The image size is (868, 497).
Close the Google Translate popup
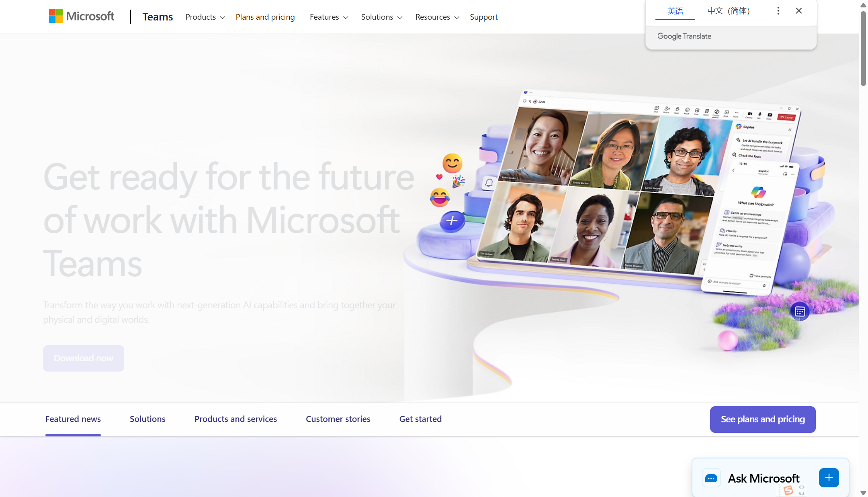click(x=799, y=11)
